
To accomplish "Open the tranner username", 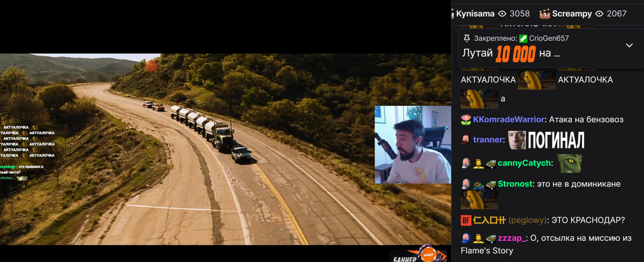I will [488, 140].
